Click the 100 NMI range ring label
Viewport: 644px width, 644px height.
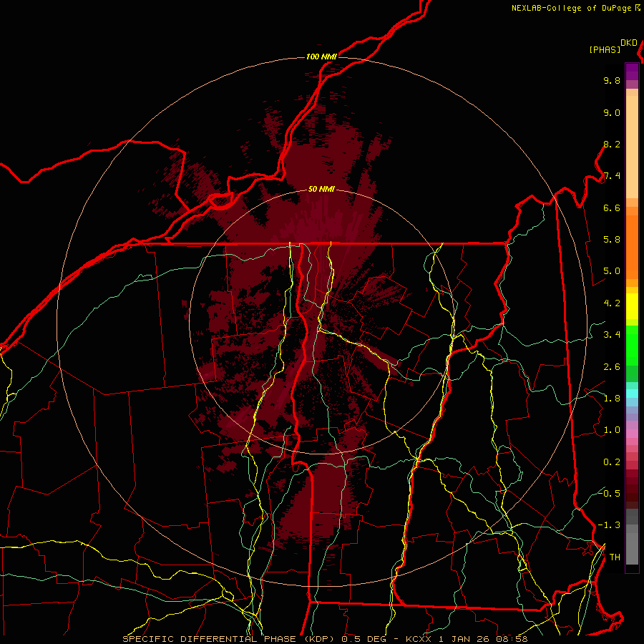321,57
